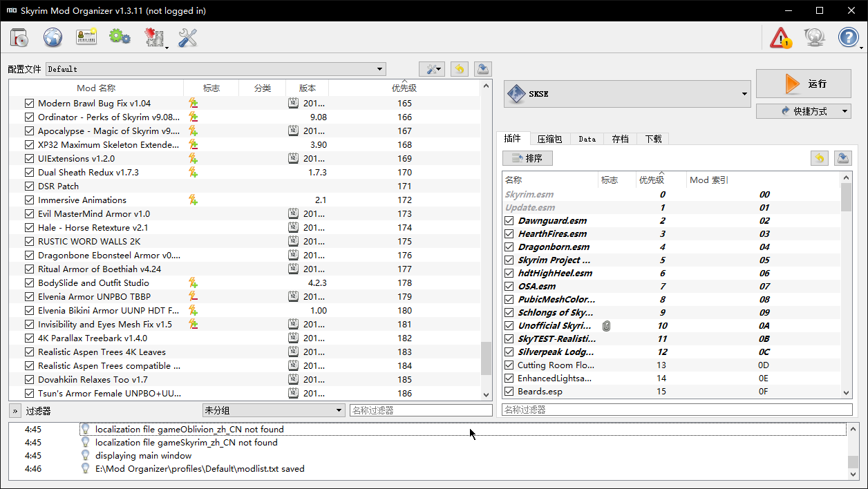Click the flag icon of Modern Brawl Bug Fix
This screenshot has width=868, height=489.
pyautogui.click(x=194, y=103)
